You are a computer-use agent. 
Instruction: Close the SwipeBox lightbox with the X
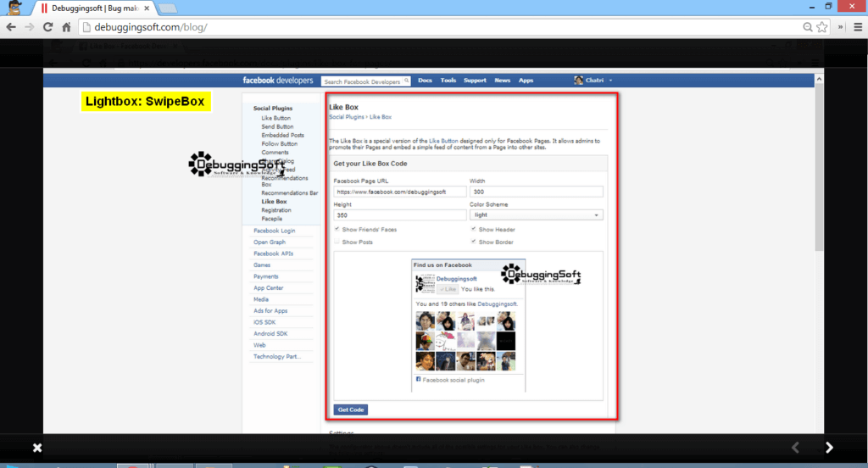coord(37,448)
